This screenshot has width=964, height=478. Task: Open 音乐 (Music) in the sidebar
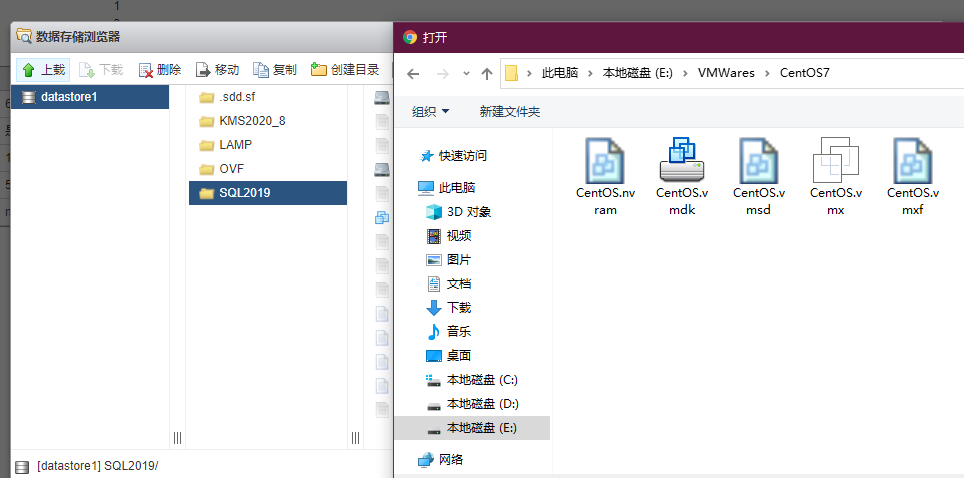click(449, 332)
